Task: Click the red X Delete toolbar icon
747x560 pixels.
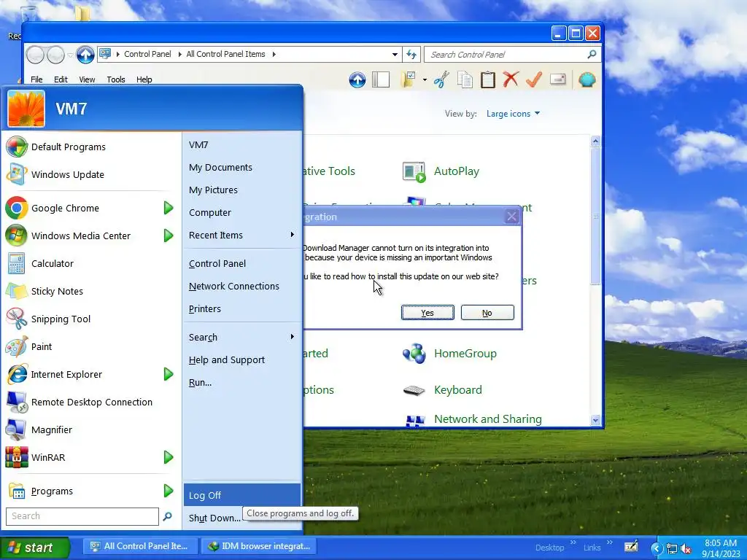Action: 511,79
